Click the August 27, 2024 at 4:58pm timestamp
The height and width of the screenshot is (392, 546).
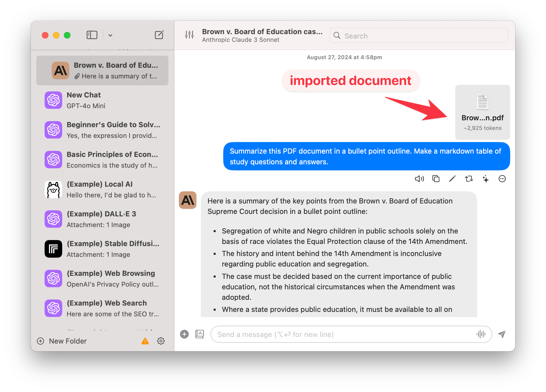345,57
